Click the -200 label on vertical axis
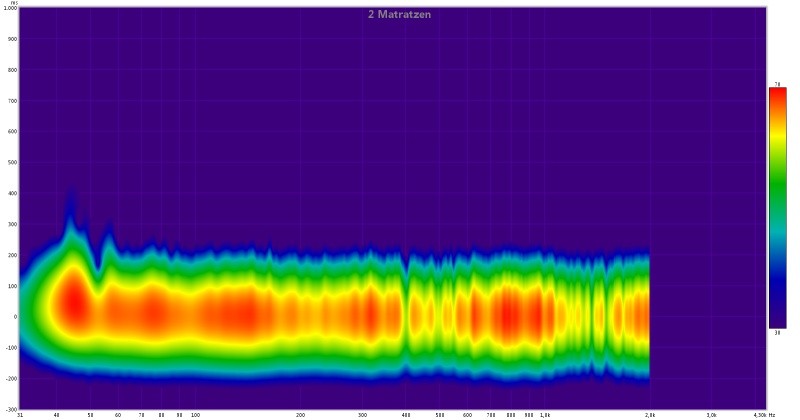The width and height of the screenshot is (800, 420). (x=10, y=378)
